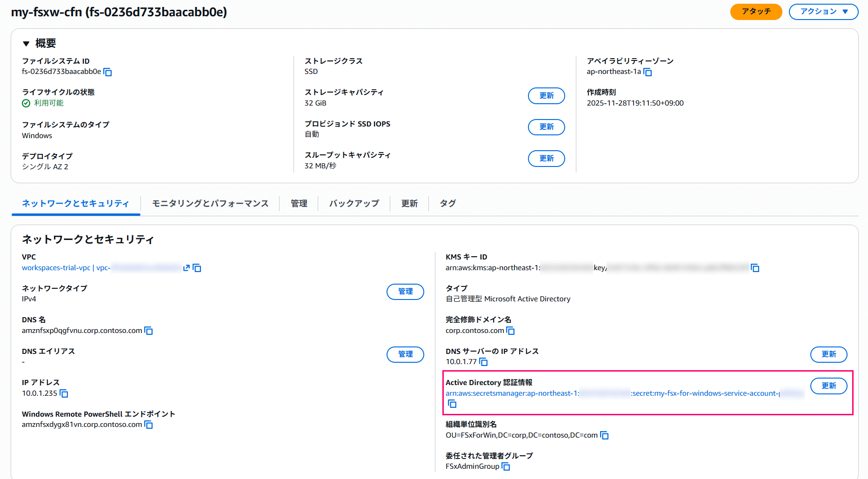Copy the IP address 10.0.1.235
Screen dimensions: 868x479
64,393
